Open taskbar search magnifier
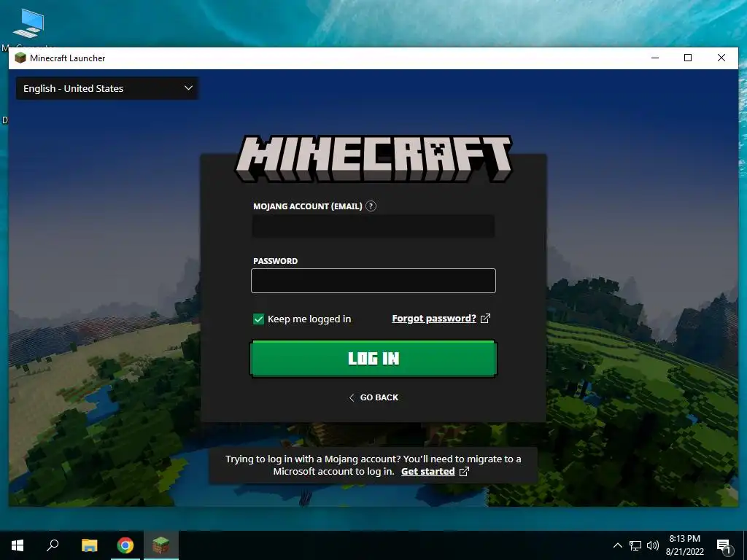Viewport: 747px width, 560px height. [53, 545]
